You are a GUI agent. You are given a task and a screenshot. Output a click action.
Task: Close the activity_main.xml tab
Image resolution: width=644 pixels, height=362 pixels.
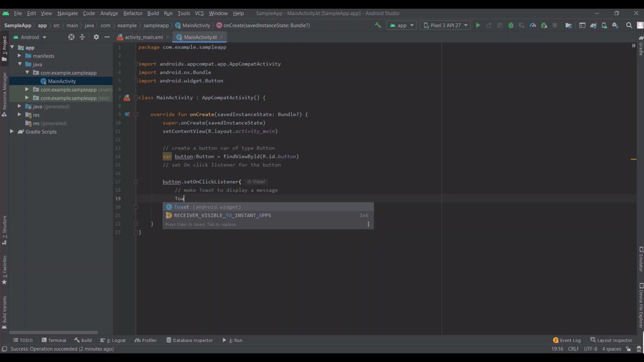click(169, 37)
